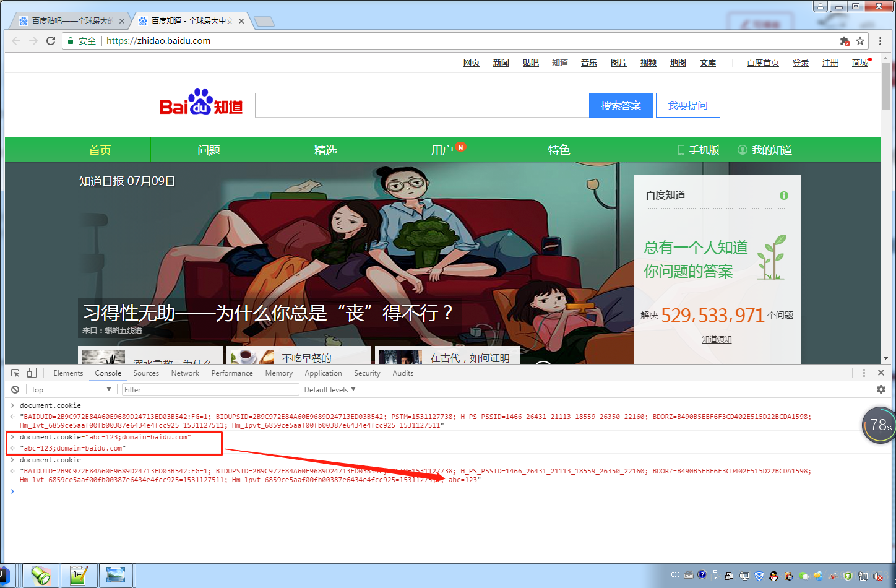This screenshot has height=588, width=896.
Task: Open the new tab button
Action: click(x=264, y=22)
